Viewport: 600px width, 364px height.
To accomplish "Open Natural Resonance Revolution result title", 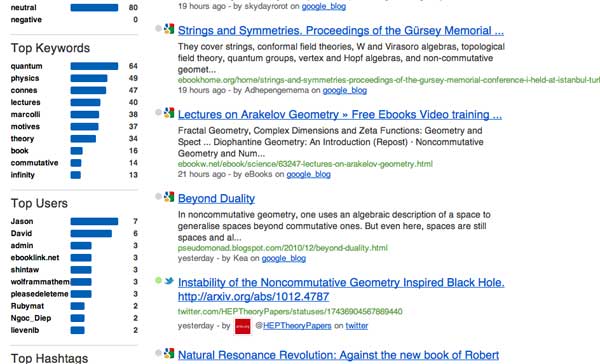I will click(x=338, y=355).
